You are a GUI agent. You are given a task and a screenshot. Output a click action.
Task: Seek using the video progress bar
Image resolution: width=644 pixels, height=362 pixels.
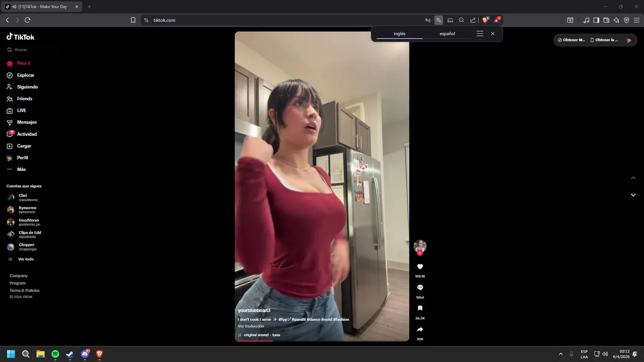(322, 341)
